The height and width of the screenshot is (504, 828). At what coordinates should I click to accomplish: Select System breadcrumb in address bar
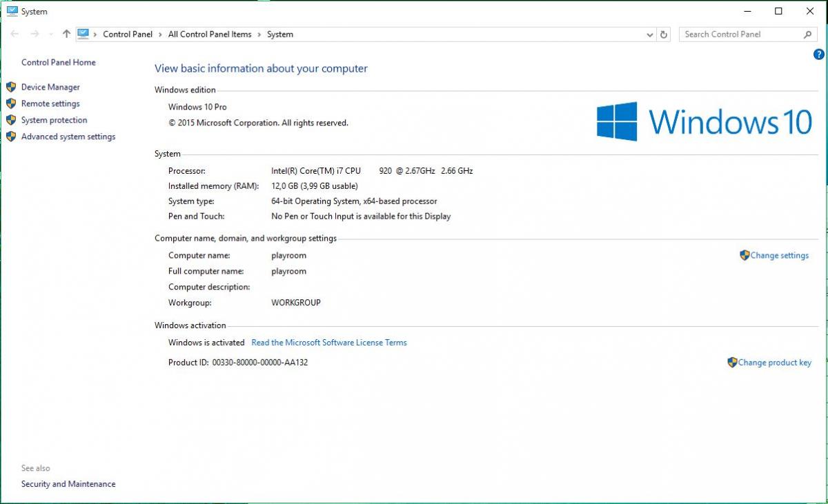tap(280, 34)
